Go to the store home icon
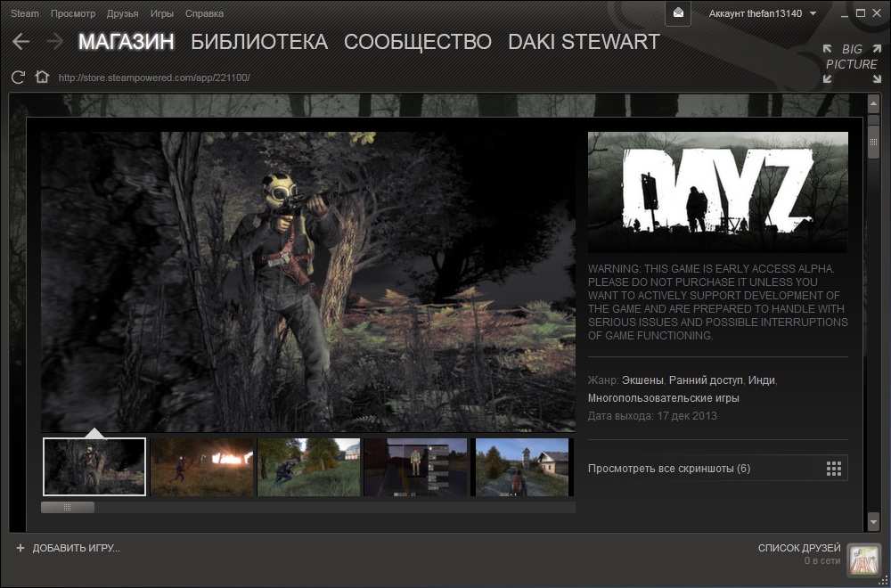The height and width of the screenshot is (588, 891). (x=41, y=78)
